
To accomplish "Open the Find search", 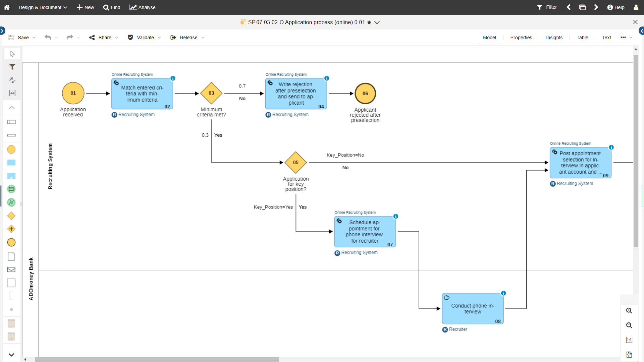I will 112,7.
